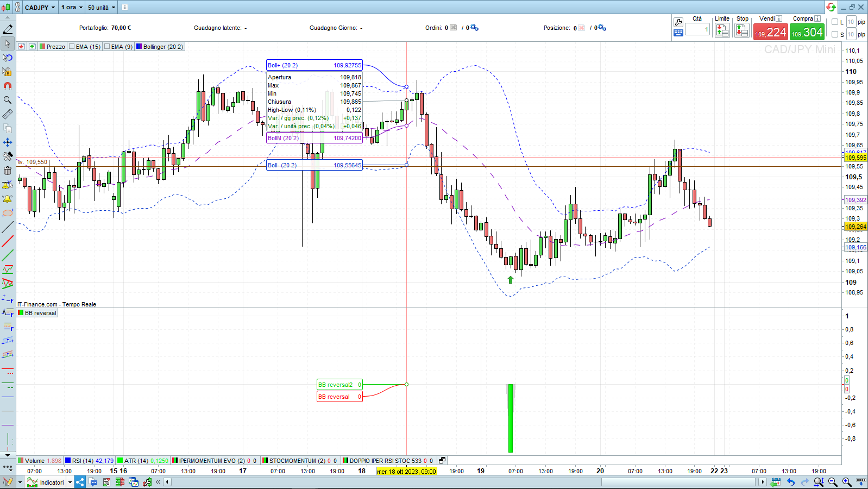
Task: Click the green up-arrow icon beside Prezzo
Action: [32, 47]
